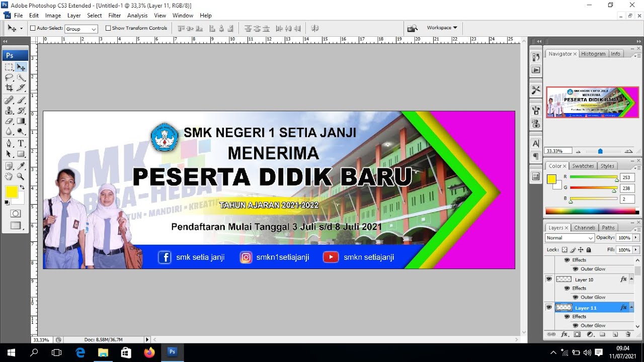Open the Opacity slider arrow
This screenshot has width=644, height=362.
636,238
